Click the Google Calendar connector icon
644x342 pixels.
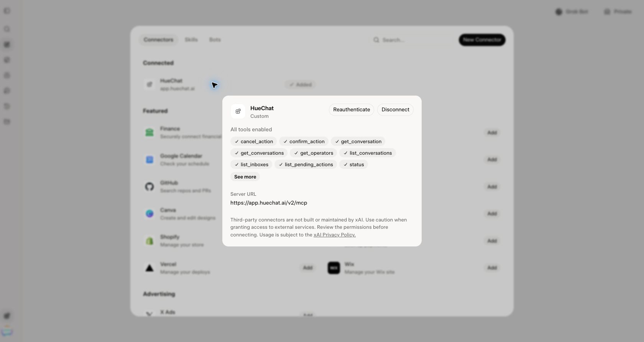coord(149,160)
